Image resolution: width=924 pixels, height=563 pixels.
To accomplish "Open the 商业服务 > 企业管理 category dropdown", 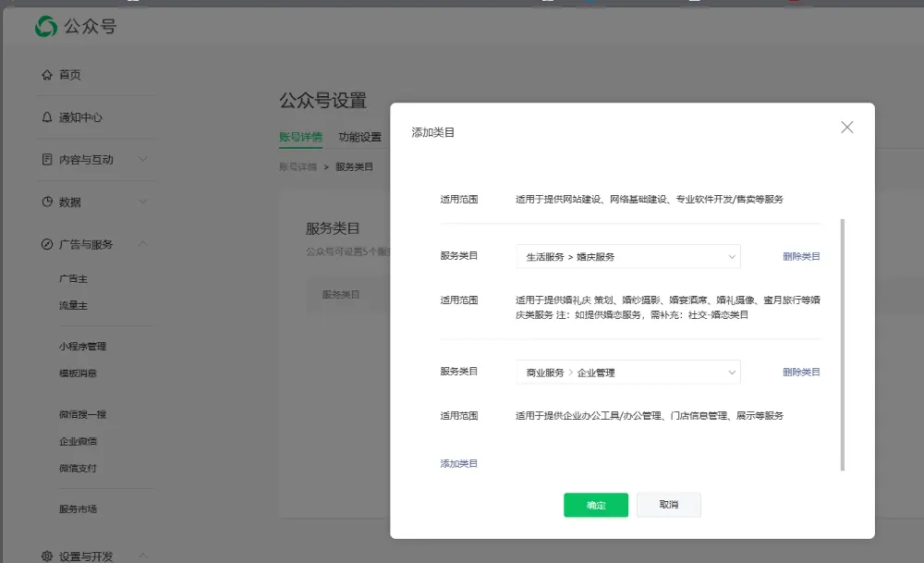I will [x=627, y=373].
